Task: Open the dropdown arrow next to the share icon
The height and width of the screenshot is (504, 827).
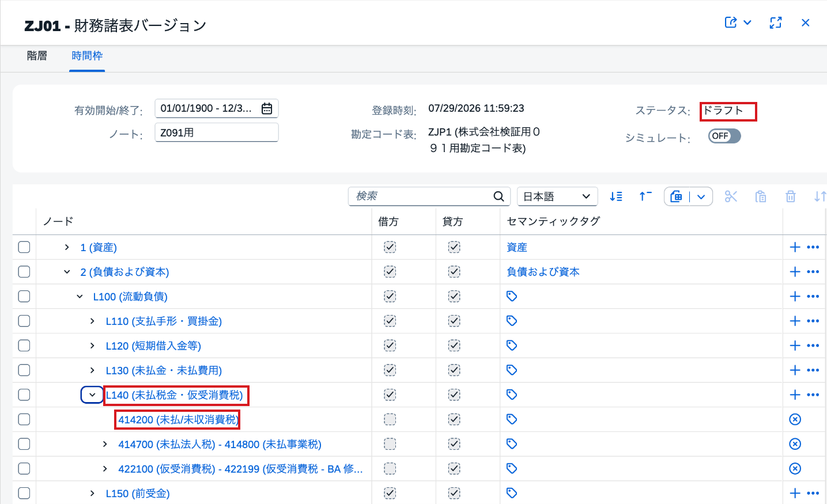Action: 747,22
